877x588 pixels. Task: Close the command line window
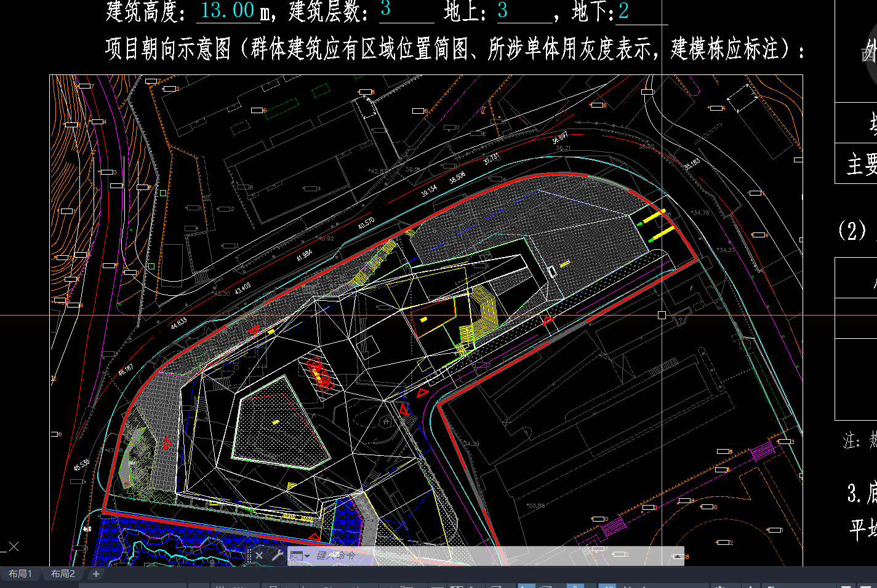pyautogui.click(x=259, y=555)
